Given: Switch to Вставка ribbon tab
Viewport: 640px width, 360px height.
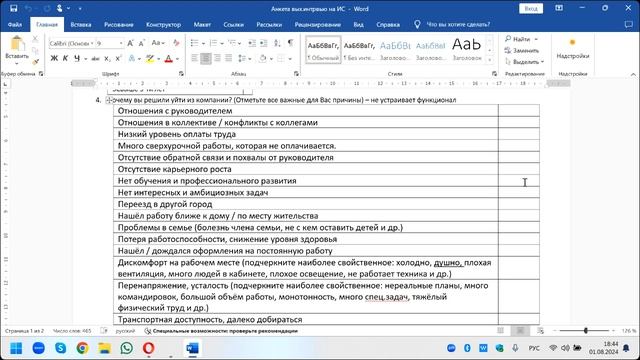Looking at the screenshot, I should [x=81, y=24].
